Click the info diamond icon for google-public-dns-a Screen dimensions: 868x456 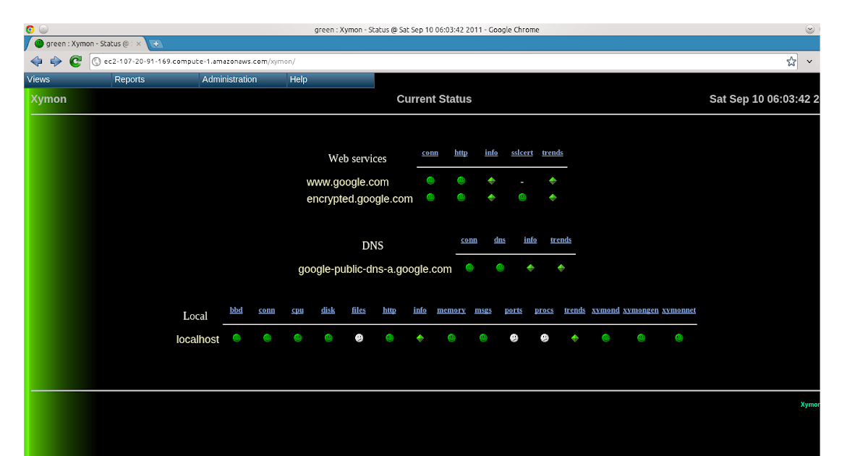(x=530, y=267)
